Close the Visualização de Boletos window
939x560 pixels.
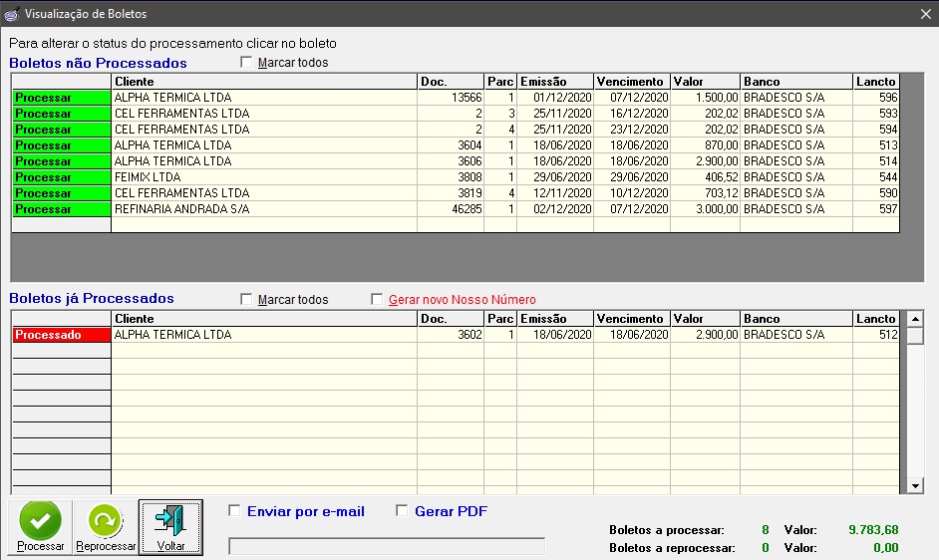tap(924, 13)
